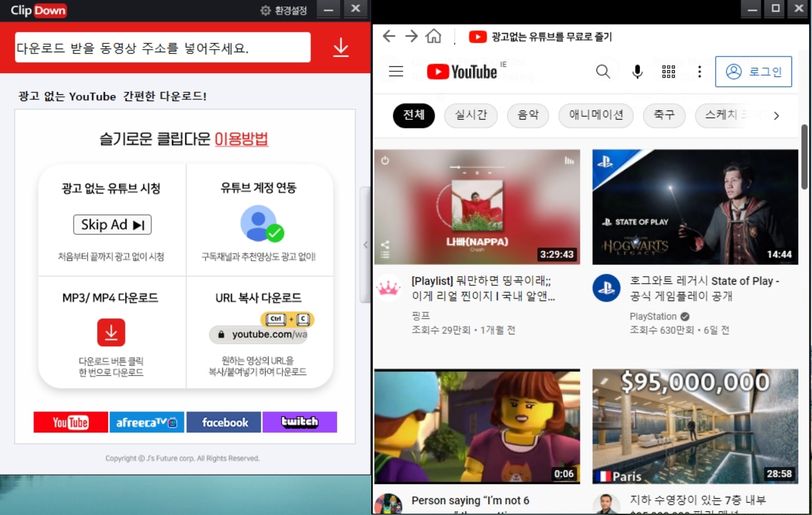The height and width of the screenshot is (515, 812).
Task: Open the YouTube hamburger menu
Action: point(396,71)
